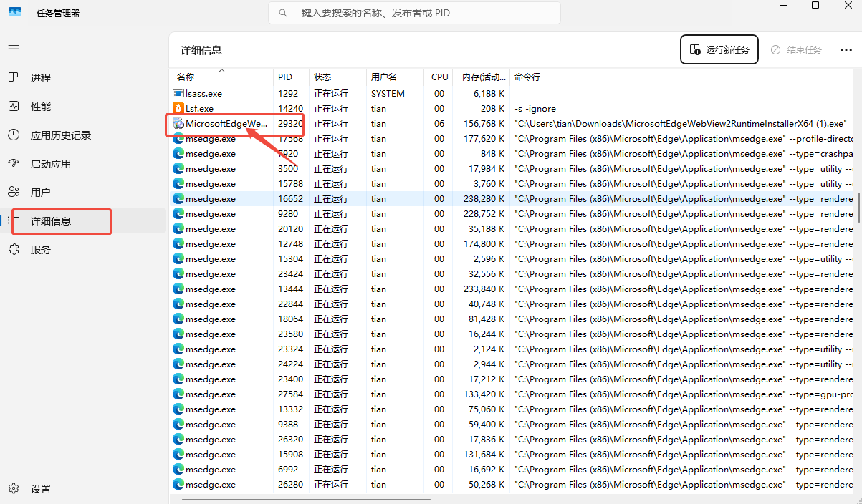Maximize the Task Manager window
862x504 pixels.
(x=815, y=6)
